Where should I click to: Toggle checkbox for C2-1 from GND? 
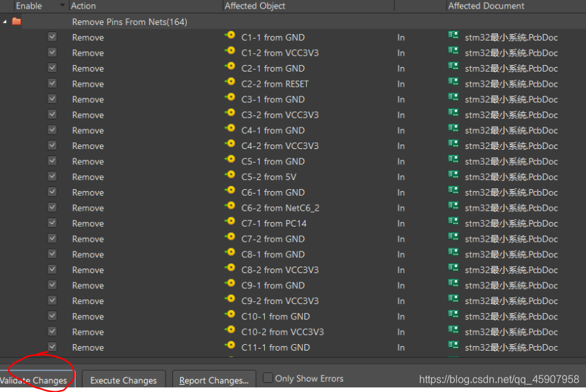click(x=52, y=68)
